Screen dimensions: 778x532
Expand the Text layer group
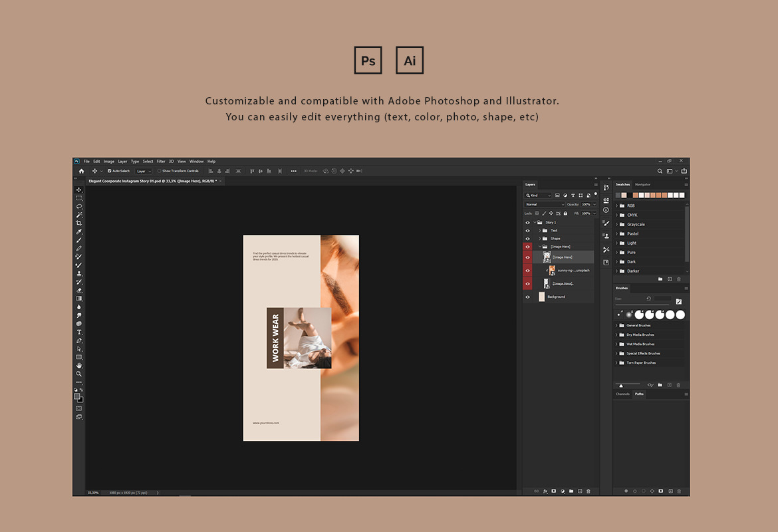pyautogui.click(x=539, y=231)
